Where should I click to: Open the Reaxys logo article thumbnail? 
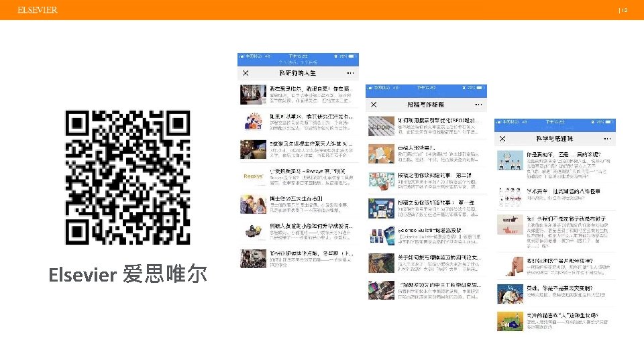pyautogui.click(x=253, y=176)
